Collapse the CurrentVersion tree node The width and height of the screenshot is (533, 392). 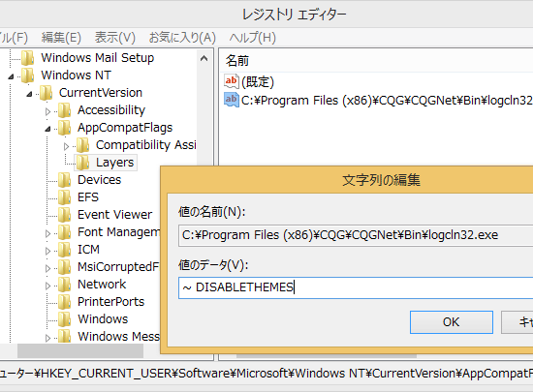click(29, 94)
